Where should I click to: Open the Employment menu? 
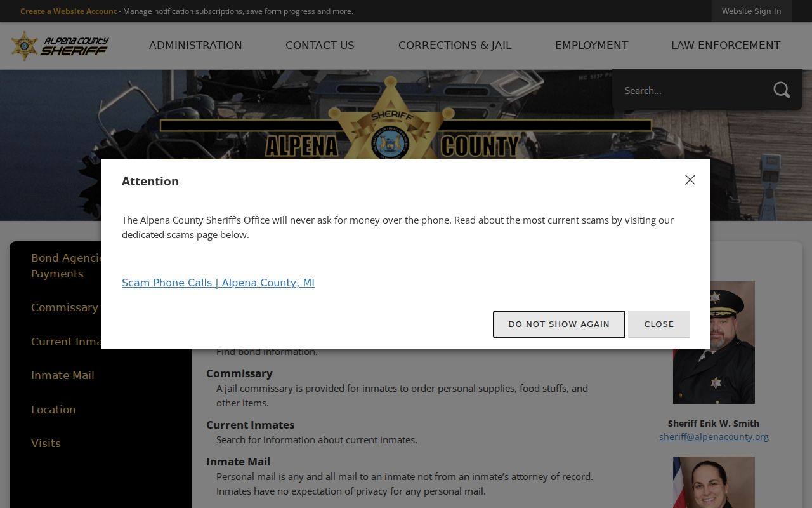point(591,46)
